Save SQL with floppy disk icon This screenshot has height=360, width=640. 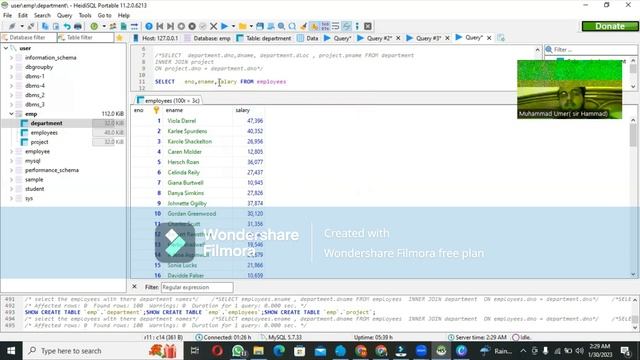pos(260,26)
